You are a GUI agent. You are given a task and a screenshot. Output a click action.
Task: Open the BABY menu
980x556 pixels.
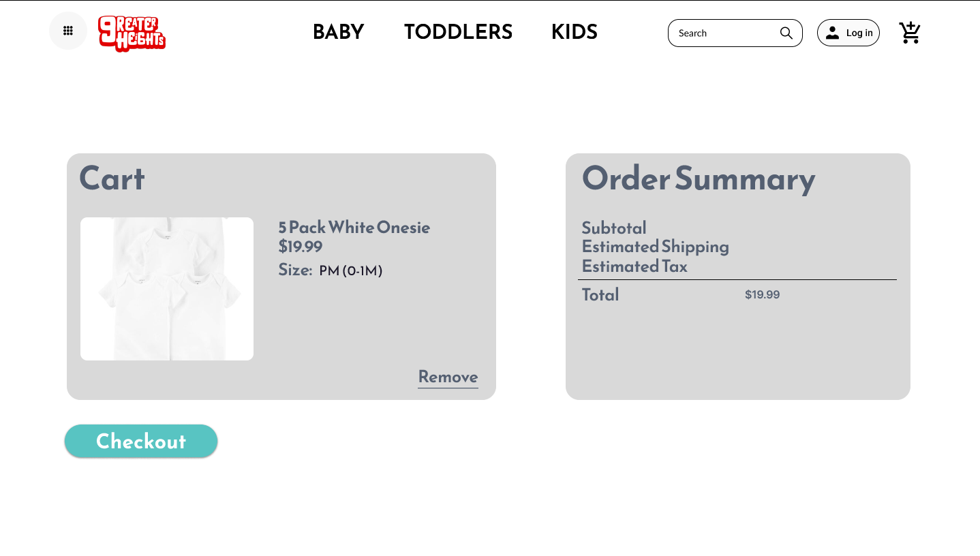click(338, 32)
